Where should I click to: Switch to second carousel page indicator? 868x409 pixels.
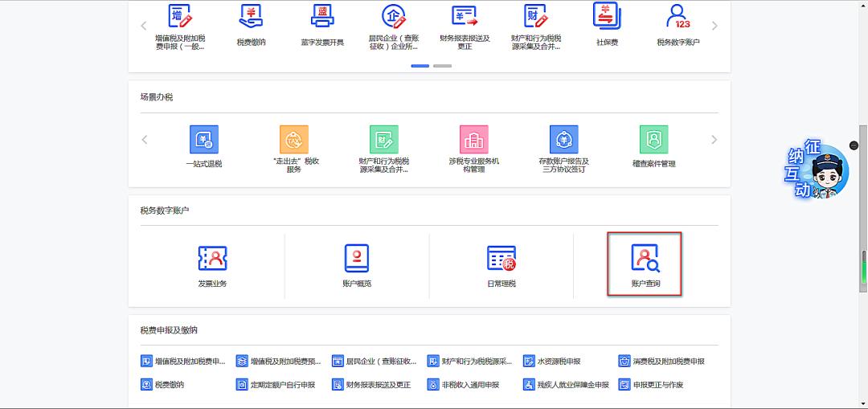pyautogui.click(x=442, y=66)
